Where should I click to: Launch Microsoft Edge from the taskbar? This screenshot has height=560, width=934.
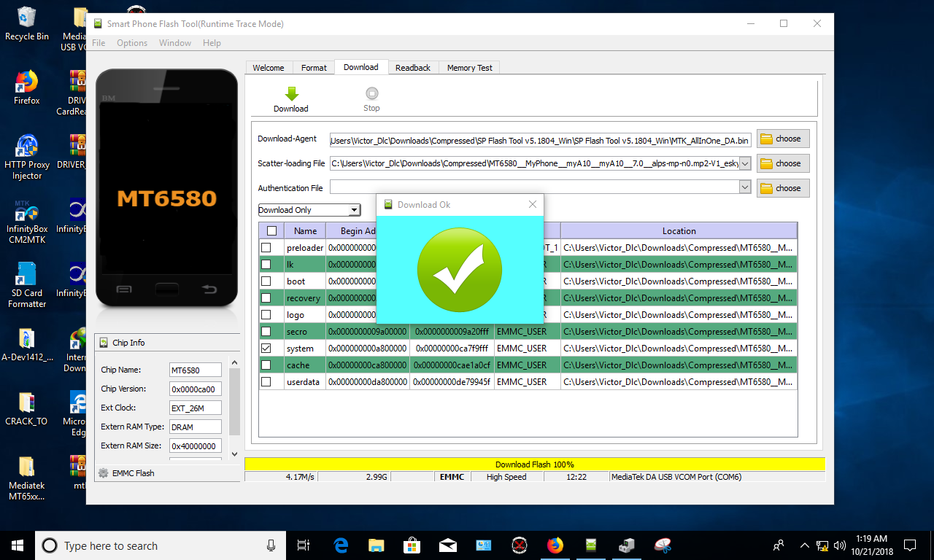pyautogui.click(x=341, y=545)
